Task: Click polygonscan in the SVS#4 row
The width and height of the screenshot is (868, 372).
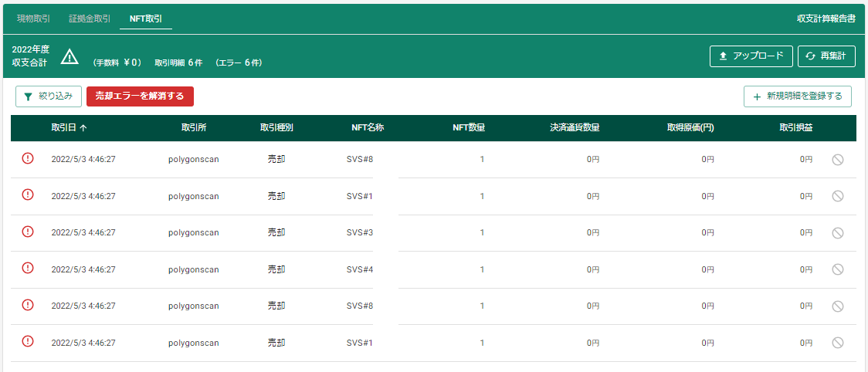Action: [194, 269]
